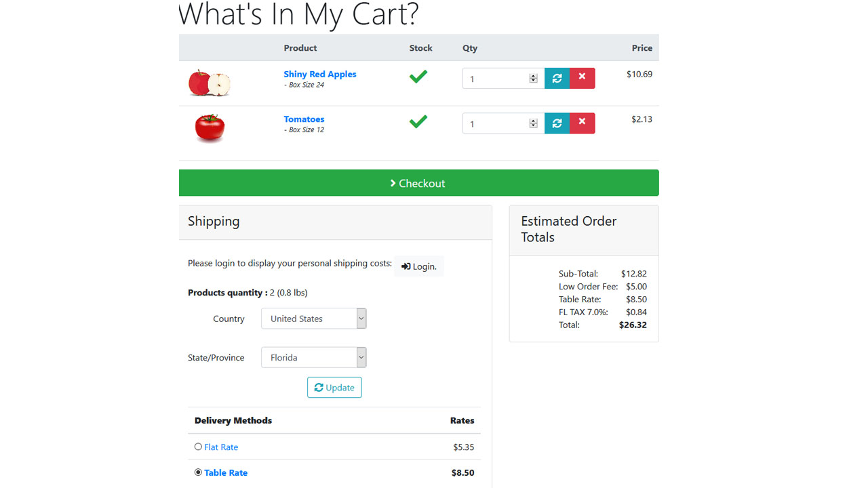The width and height of the screenshot is (868, 488).
Task: Select the Flat Rate delivery method
Action: 198,447
